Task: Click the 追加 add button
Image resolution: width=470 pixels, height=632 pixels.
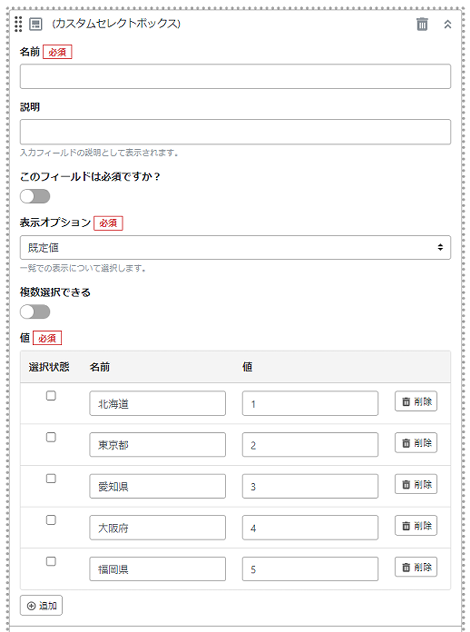Action: 42,605
